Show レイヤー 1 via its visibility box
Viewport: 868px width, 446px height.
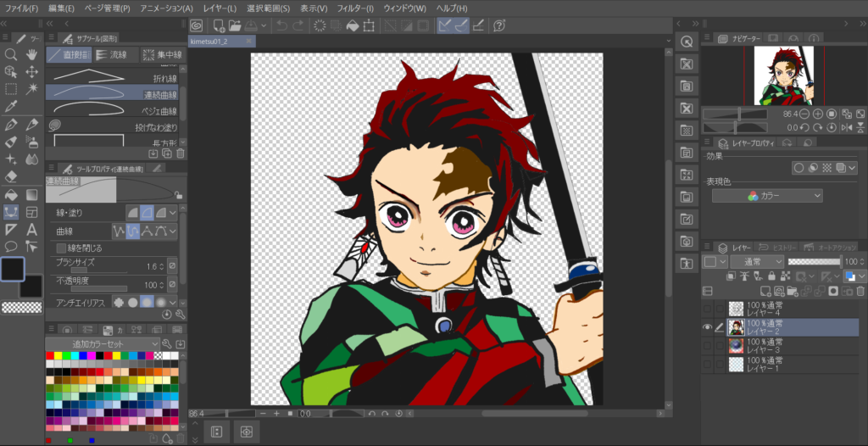[707, 364]
